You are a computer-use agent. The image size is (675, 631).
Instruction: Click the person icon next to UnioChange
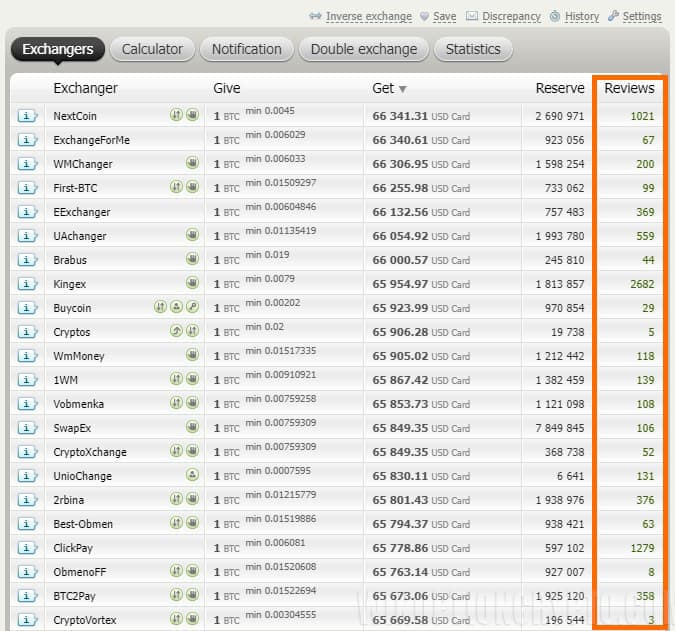192,476
